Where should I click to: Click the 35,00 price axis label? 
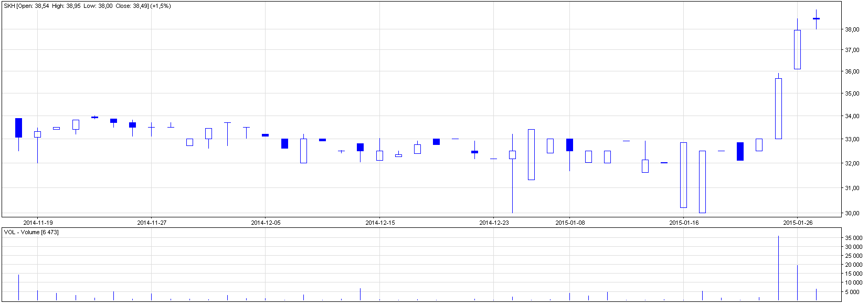pyautogui.click(x=852, y=93)
